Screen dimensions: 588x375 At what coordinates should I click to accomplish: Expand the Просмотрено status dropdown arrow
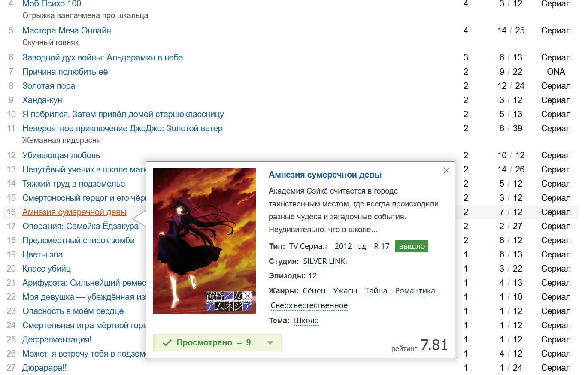click(270, 343)
